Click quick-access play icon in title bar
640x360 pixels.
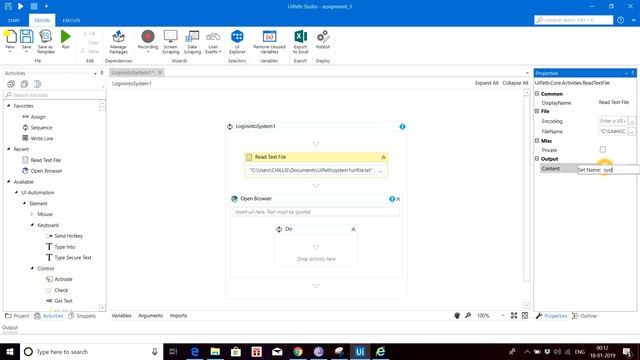(x=20, y=6)
